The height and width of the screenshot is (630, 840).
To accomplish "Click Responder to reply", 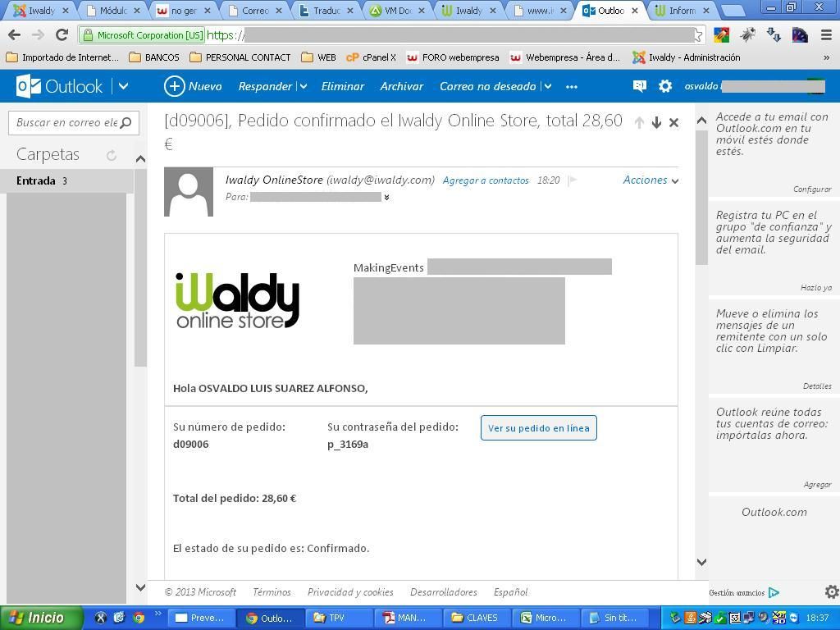I will click(x=265, y=86).
